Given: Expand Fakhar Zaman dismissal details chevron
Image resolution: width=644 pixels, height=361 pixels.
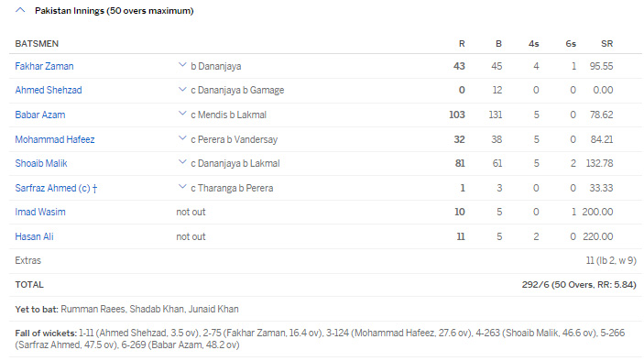Looking at the screenshot, I should tap(182, 65).
